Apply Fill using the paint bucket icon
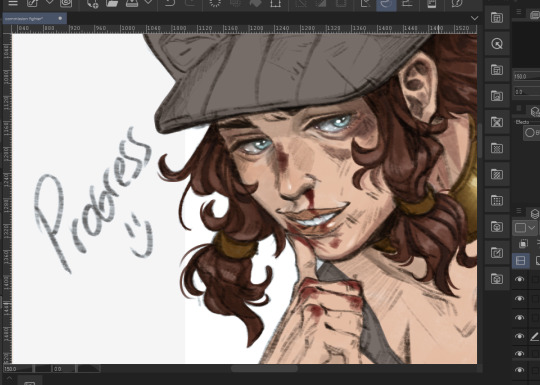This screenshot has width=540, height=385. coord(255,3)
